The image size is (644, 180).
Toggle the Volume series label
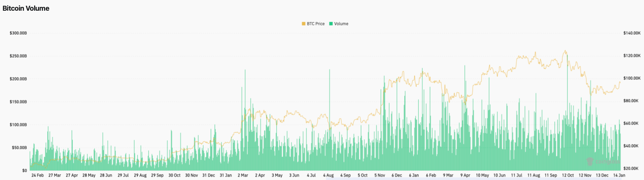tap(341, 24)
